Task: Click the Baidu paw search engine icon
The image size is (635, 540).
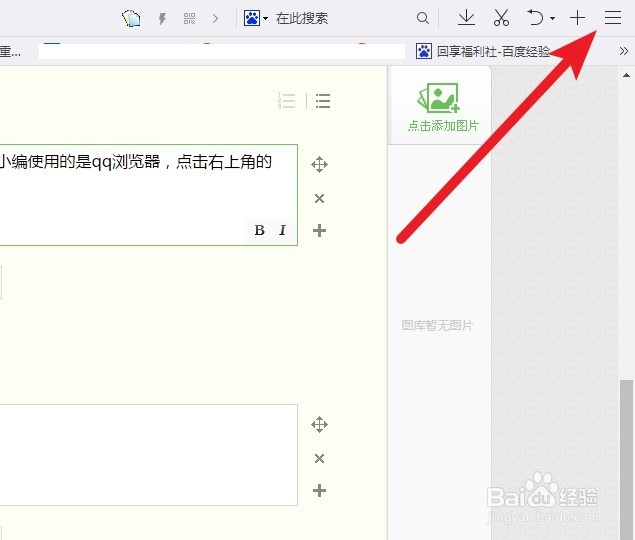Action: pyautogui.click(x=252, y=18)
